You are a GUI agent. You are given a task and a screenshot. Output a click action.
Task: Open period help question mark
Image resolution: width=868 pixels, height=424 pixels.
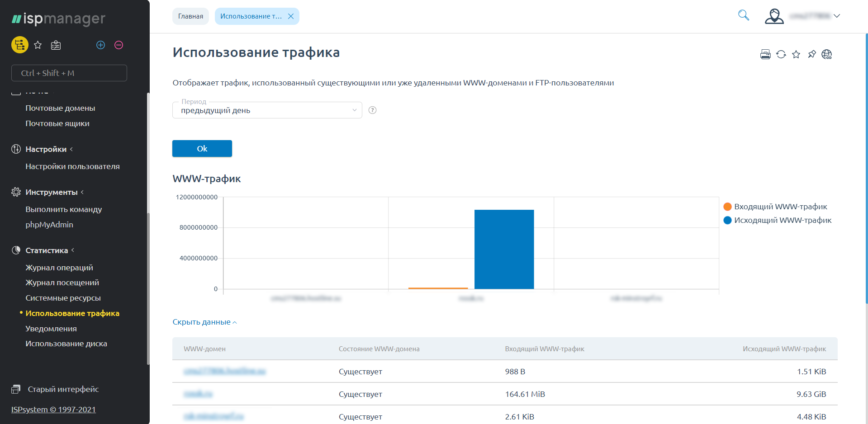coord(372,110)
